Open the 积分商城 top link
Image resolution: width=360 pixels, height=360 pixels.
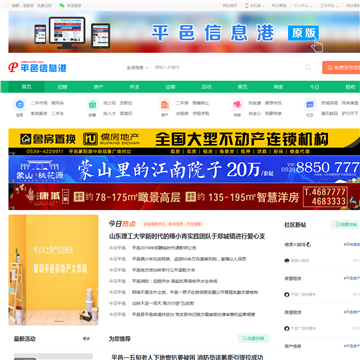pos(279,6)
